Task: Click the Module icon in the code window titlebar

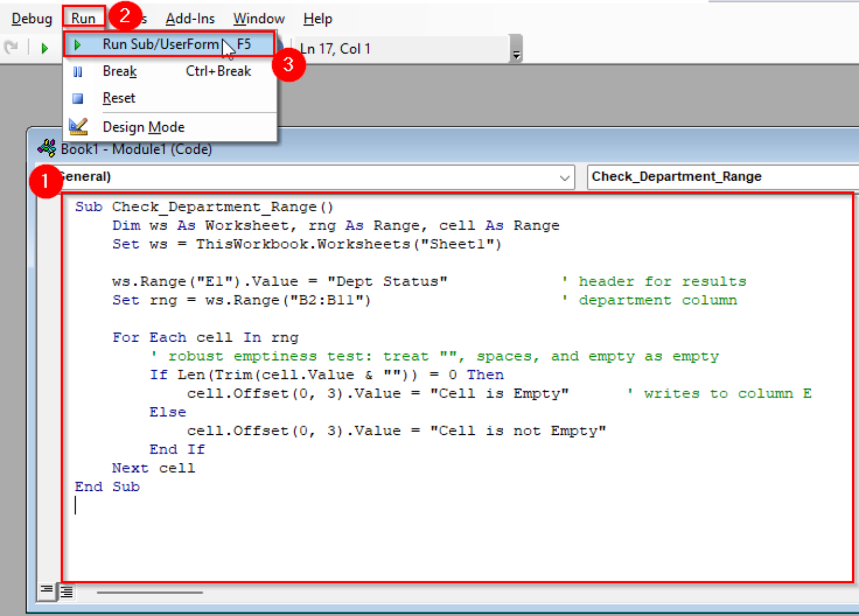Action: click(x=46, y=148)
